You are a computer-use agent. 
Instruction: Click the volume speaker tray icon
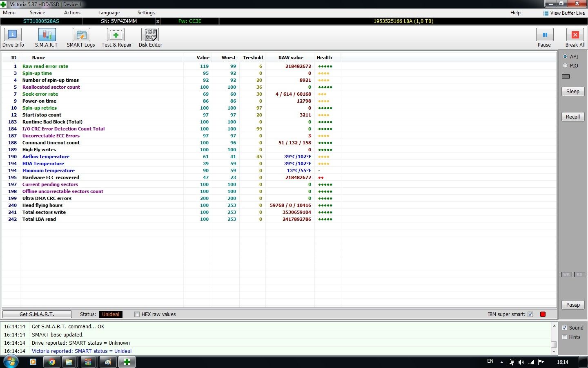tap(521, 362)
